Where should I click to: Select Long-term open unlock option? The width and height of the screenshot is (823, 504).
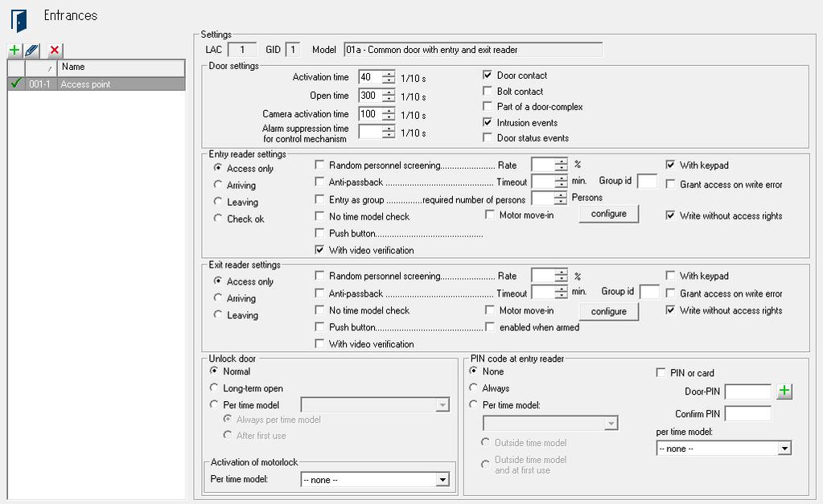(214, 387)
